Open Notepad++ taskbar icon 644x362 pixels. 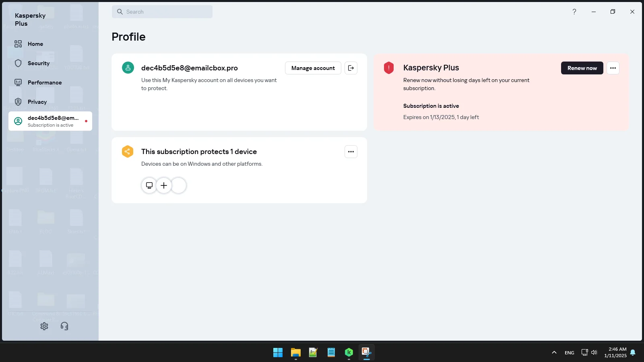click(x=313, y=353)
